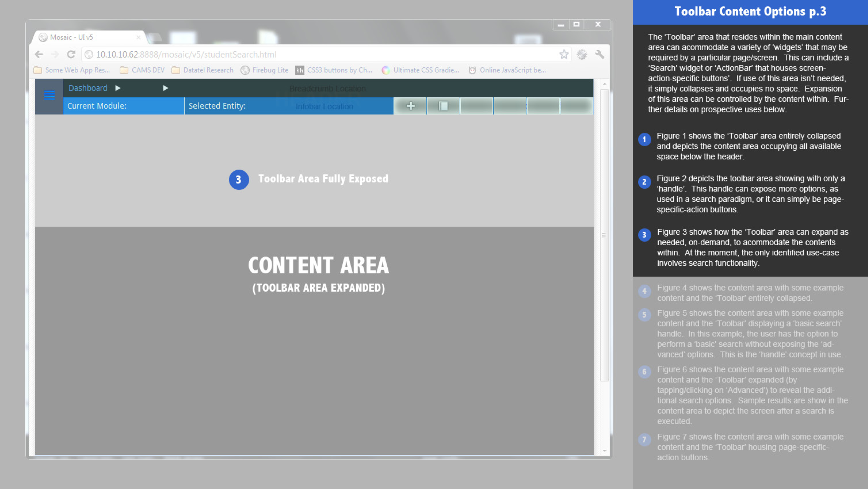Bookmark the page with the star icon
This screenshot has width=868, height=489.
563,54
